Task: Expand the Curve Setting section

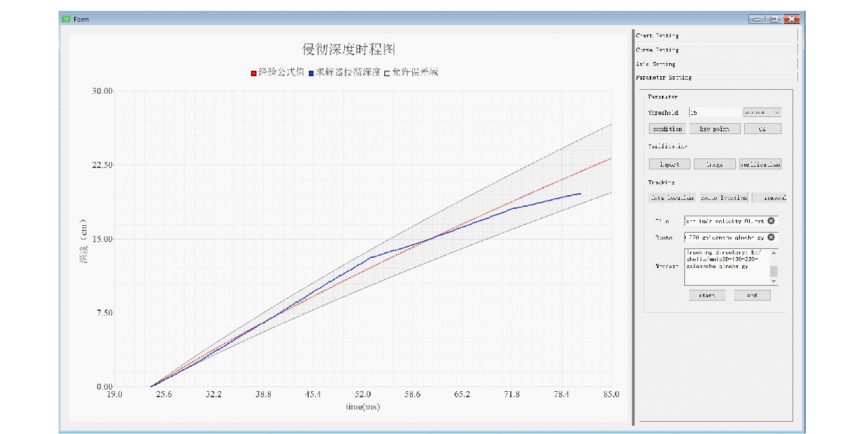Action: click(x=714, y=50)
